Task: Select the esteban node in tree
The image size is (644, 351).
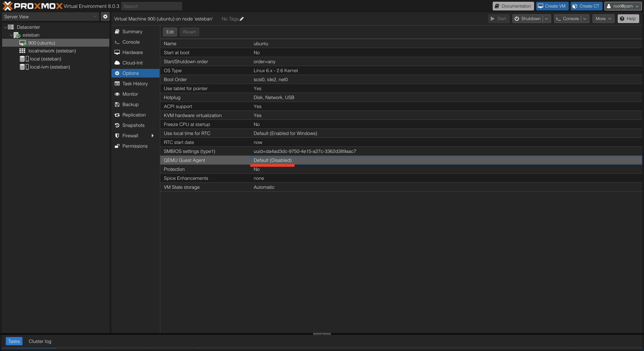Action: pos(31,35)
